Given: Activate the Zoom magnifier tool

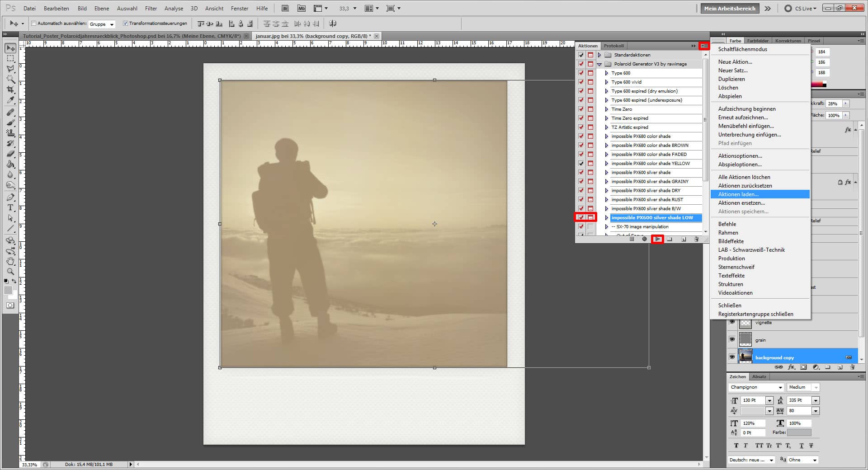Looking at the screenshot, I should pos(10,272).
